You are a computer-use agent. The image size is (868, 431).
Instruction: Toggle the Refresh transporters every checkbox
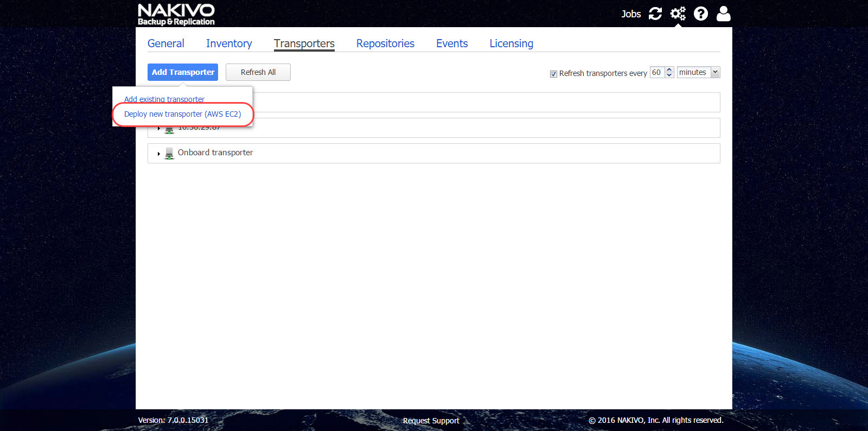pyautogui.click(x=553, y=74)
